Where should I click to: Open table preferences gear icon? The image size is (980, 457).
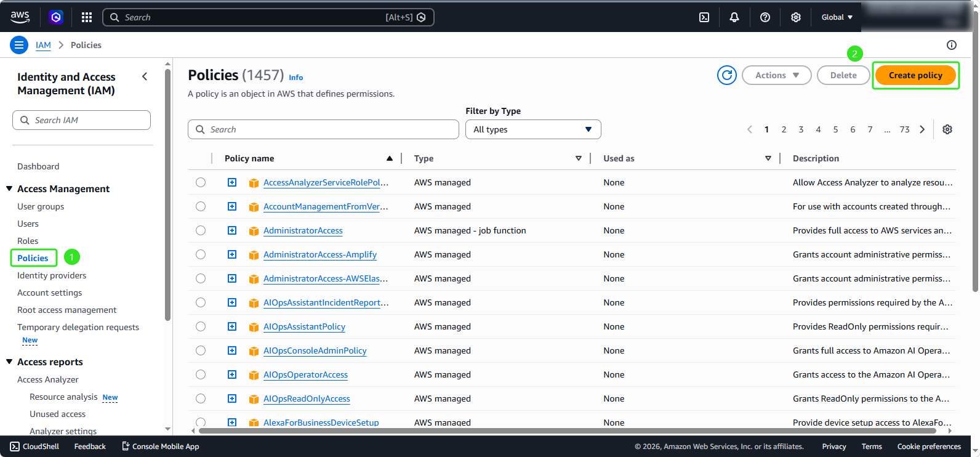[947, 129]
